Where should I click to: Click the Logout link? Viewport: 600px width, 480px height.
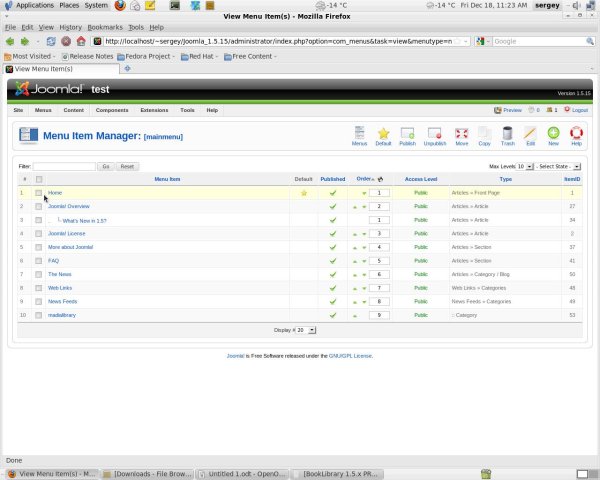[576, 110]
